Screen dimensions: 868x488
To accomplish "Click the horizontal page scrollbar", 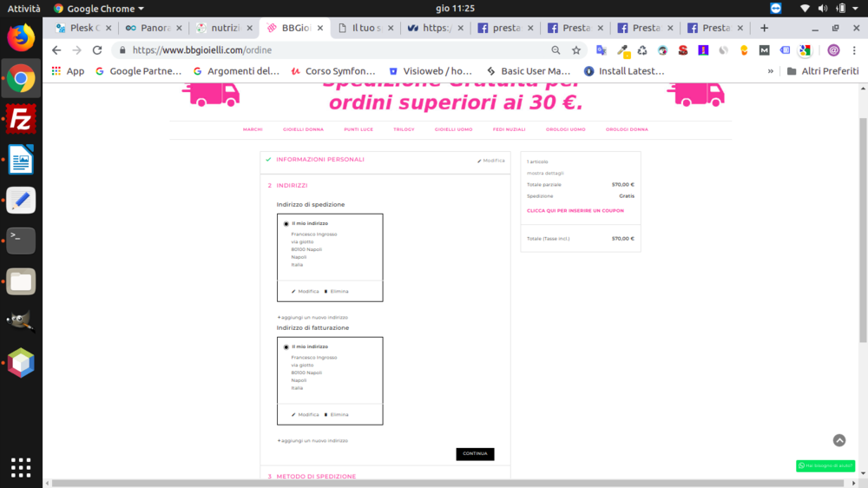I will coord(449,484).
